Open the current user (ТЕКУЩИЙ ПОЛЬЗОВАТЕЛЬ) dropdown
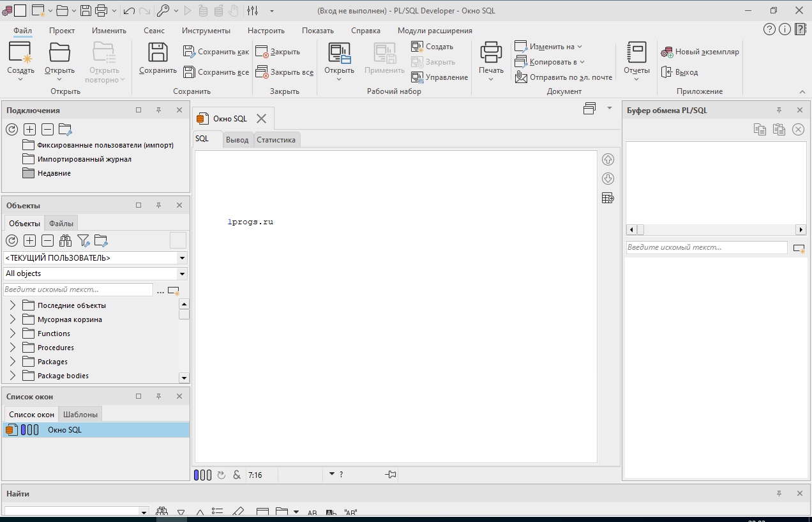Image resolution: width=812 pixels, height=522 pixels. point(183,258)
